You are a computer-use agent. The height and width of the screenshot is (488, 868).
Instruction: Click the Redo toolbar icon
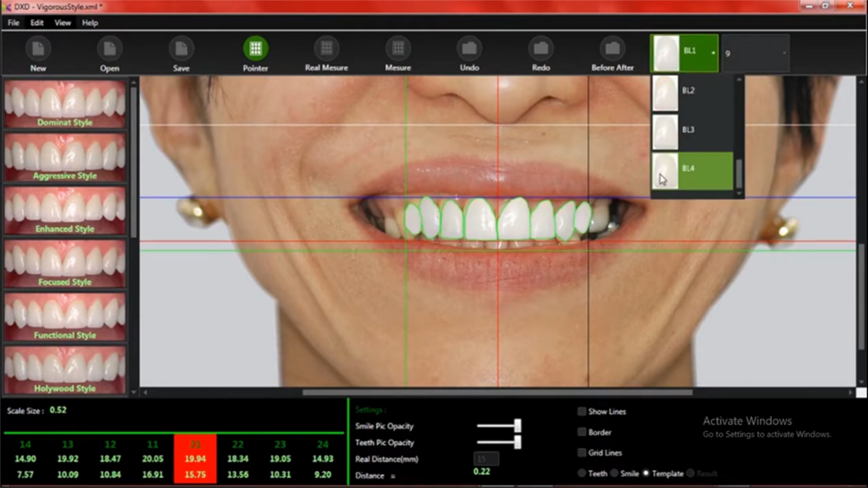pyautogui.click(x=541, y=49)
